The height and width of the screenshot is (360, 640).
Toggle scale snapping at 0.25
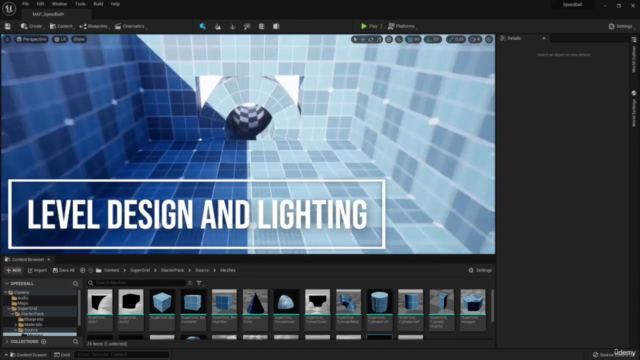click(456, 40)
